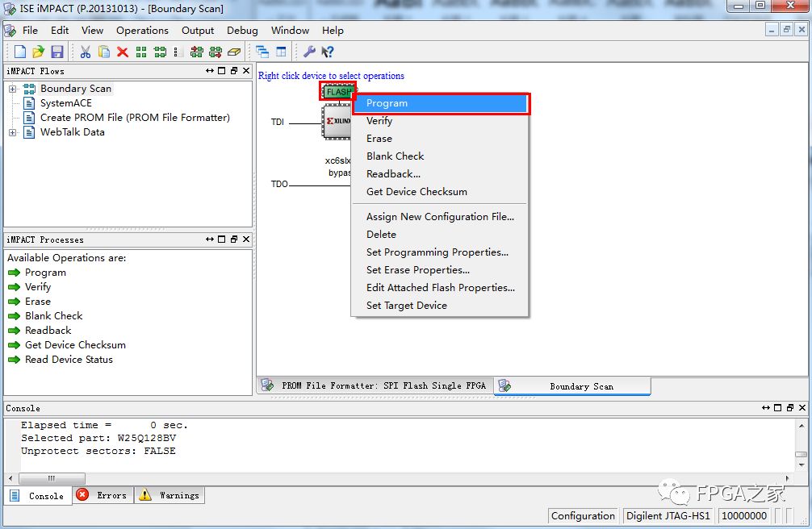The image size is (812, 529).
Task: Choose Readback... from the context menu
Action: (440, 174)
